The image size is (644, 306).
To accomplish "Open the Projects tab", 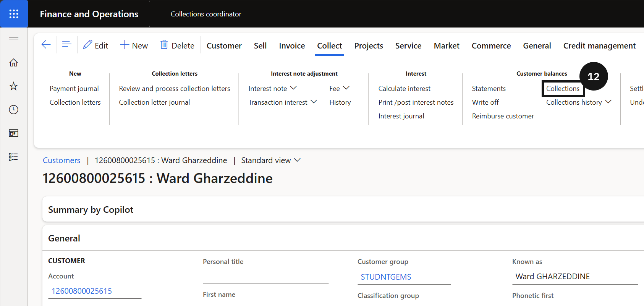I will (x=369, y=46).
